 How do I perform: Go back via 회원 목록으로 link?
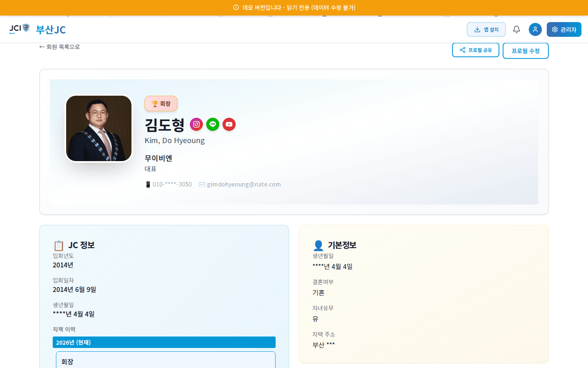pos(60,47)
